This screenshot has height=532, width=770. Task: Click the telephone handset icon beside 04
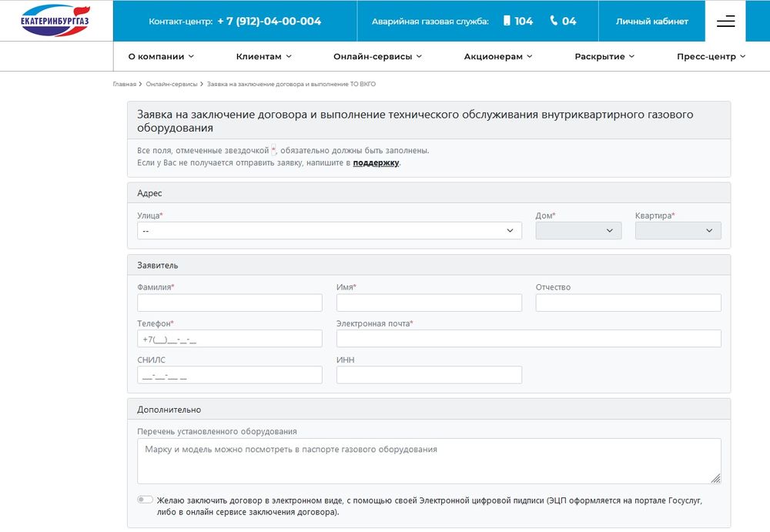pyautogui.click(x=554, y=21)
